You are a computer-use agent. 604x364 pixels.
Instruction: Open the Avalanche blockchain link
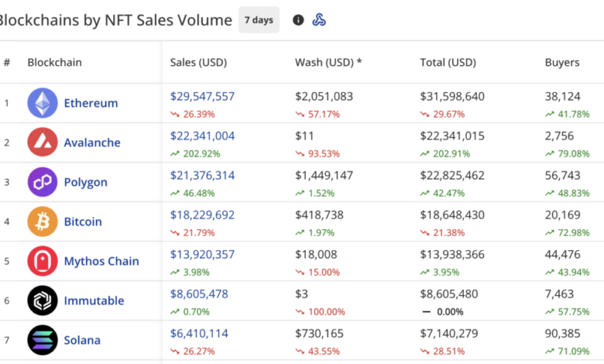click(x=92, y=143)
